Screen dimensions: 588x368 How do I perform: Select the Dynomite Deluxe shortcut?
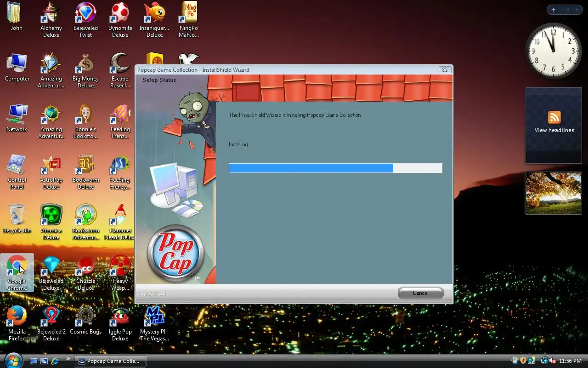(120, 20)
